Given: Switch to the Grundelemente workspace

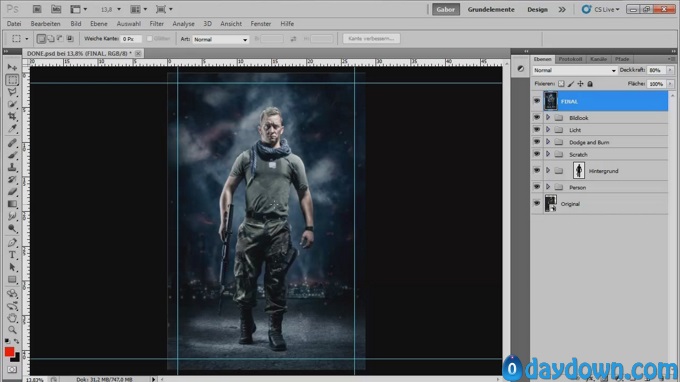Looking at the screenshot, I should pos(491,10).
